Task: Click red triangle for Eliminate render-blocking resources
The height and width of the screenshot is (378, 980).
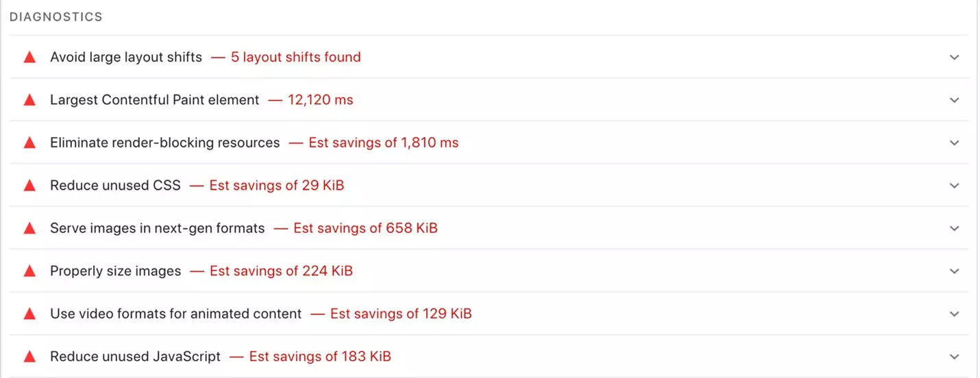Action: coord(29,143)
